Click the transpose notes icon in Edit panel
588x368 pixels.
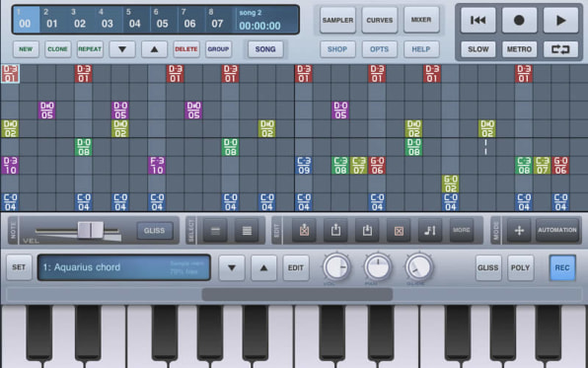pos(430,230)
